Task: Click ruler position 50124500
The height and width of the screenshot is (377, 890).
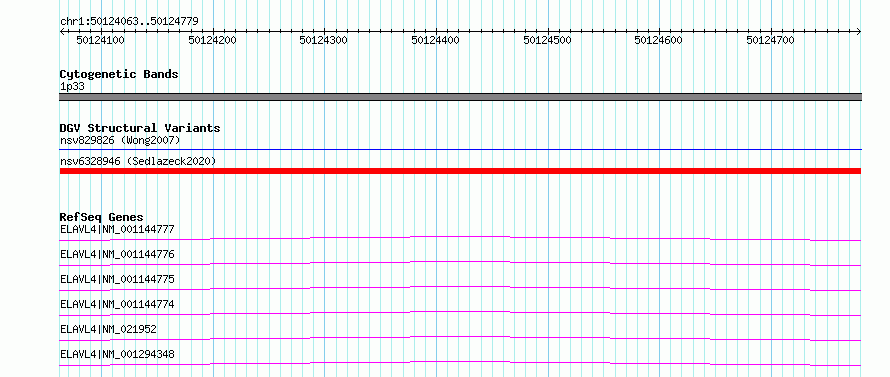Action: [x=547, y=40]
